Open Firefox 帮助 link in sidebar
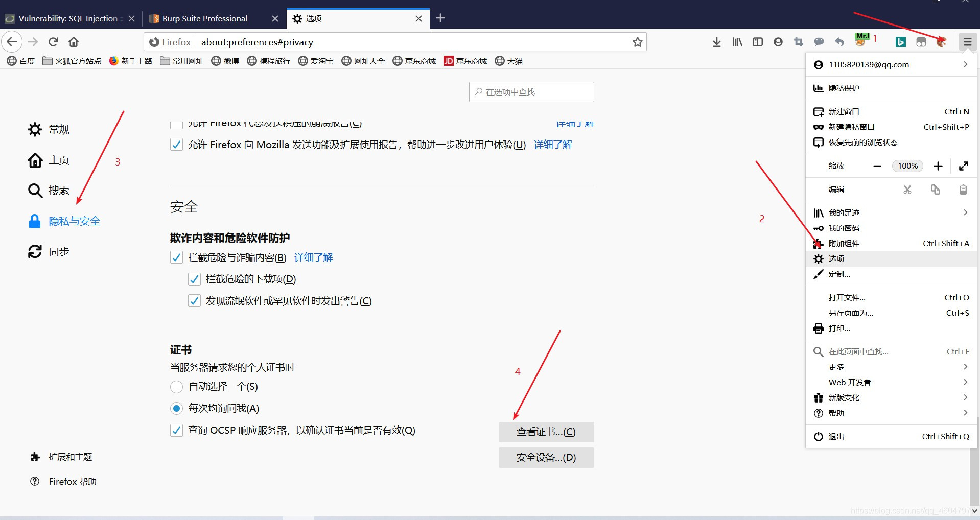The height and width of the screenshot is (520, 980). click(x=63, y=481)
